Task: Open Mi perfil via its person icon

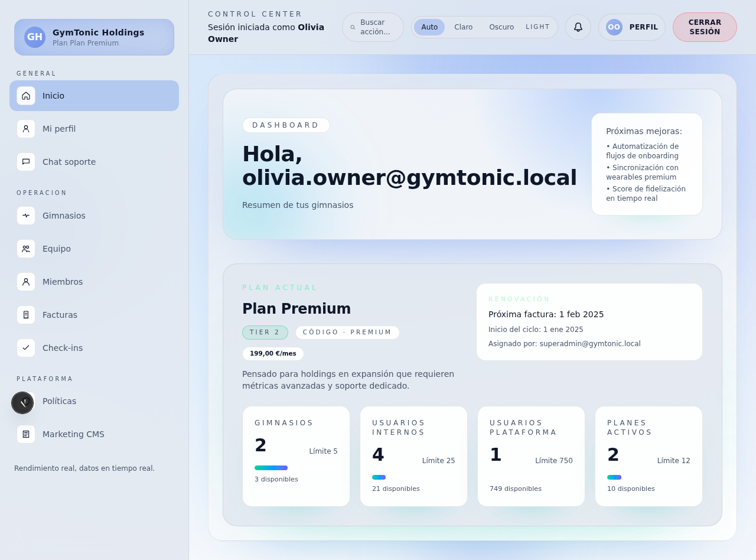Action: tap(26, 129)
